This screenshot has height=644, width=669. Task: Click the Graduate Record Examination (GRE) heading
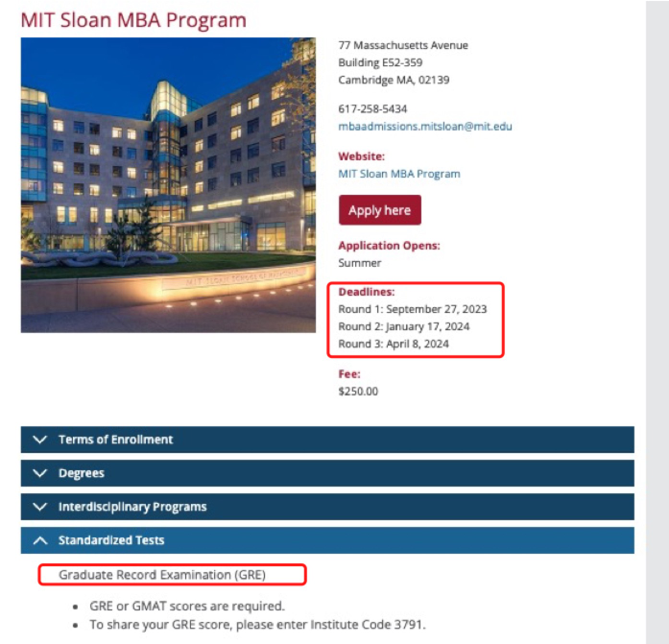click(x=162, y=575)
